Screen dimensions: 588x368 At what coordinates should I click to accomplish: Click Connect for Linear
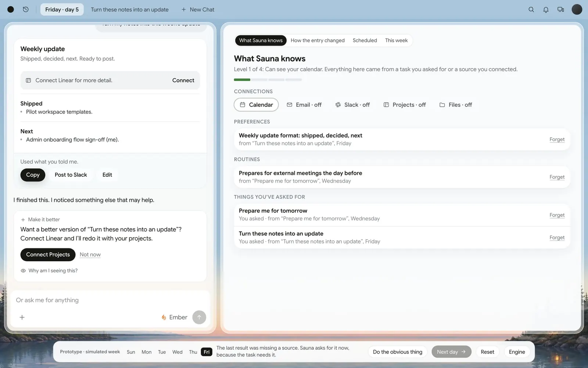(x=183, y=80)
